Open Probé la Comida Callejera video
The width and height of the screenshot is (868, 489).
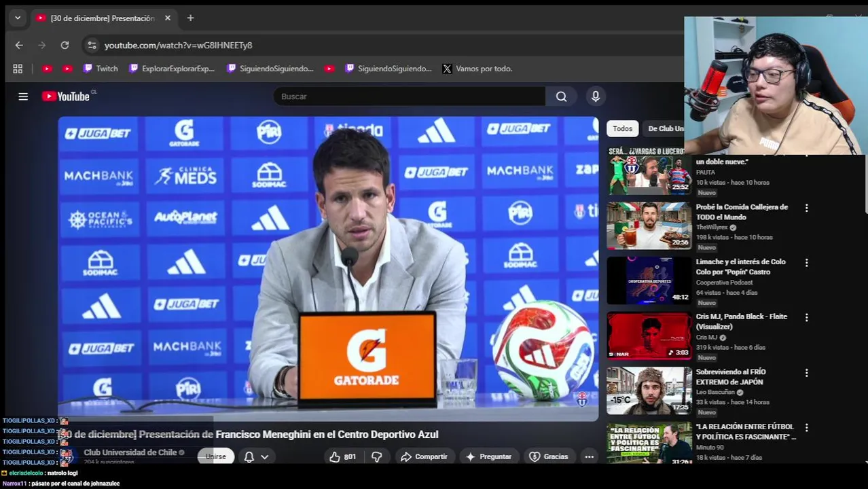742,212
